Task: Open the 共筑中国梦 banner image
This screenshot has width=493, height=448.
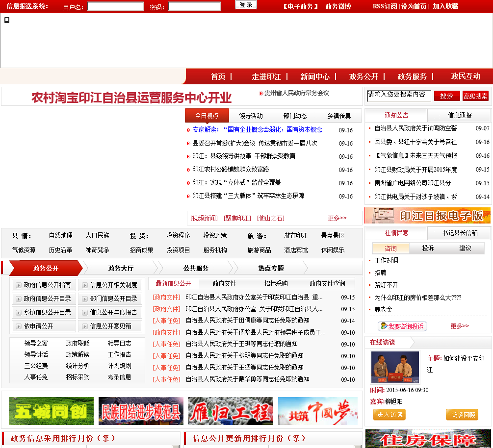Action: 318,411
